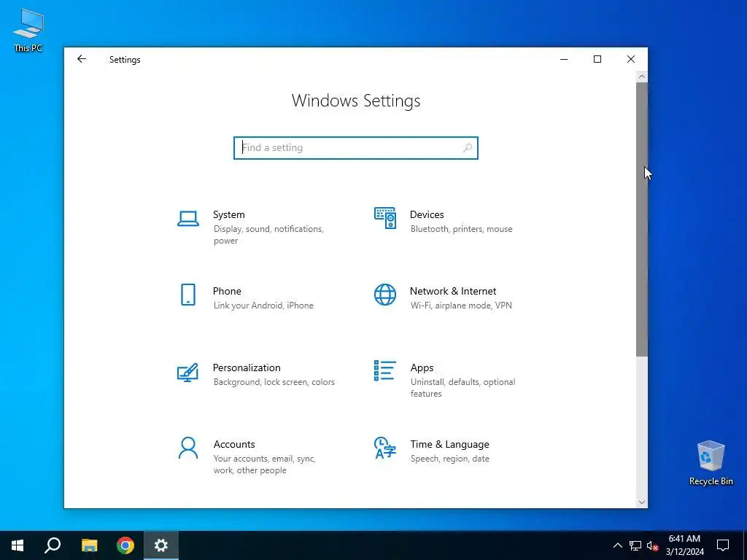Open the Accounts category title
Viewport: 747px width, 560px height.
click(234, 444)
